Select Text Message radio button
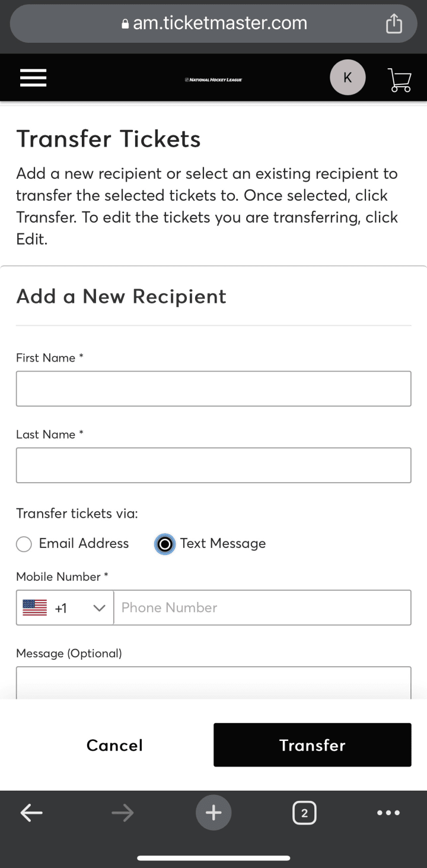 click(165, 544)
